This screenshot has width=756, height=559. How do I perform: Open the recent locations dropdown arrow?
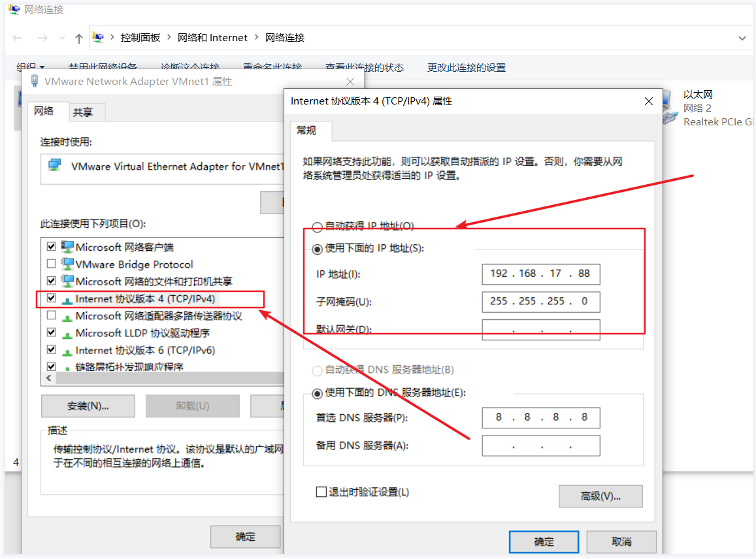click(62, 38)
